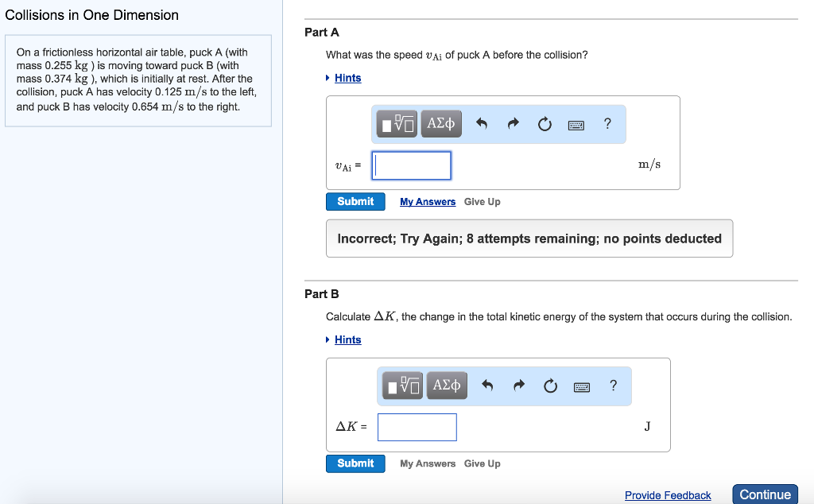Open keyboard icon in Part B toolbar

coord(582,387)
